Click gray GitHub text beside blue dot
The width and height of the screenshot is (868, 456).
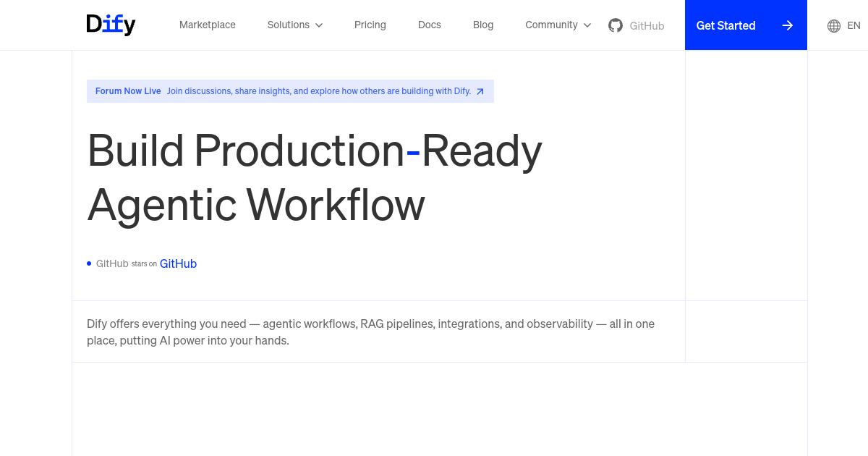[112, 263]
